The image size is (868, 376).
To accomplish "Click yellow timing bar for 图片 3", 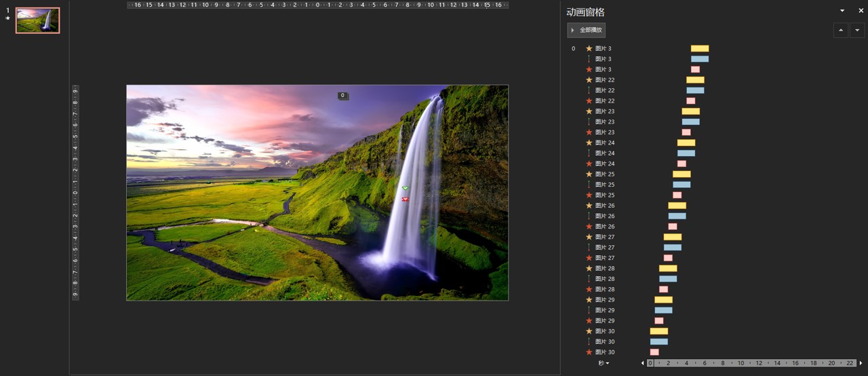I will point(699,49).
